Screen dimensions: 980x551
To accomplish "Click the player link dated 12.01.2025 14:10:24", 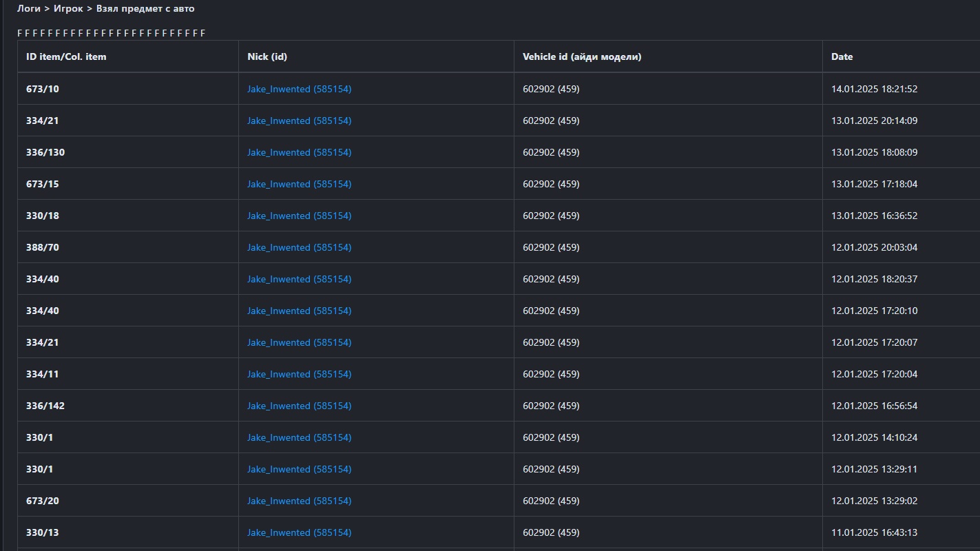I will [299, 437].
